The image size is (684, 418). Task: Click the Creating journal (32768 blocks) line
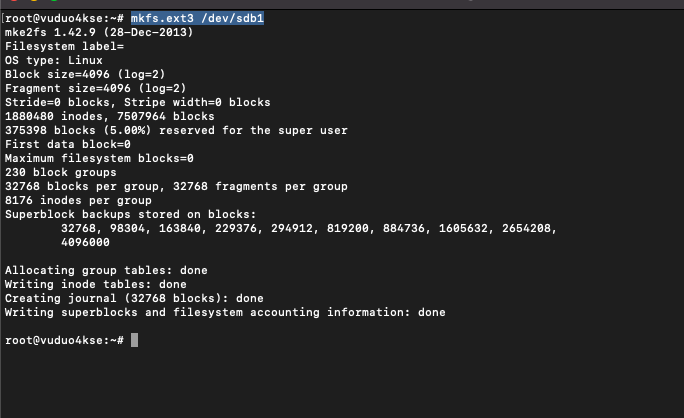(134, 298)
